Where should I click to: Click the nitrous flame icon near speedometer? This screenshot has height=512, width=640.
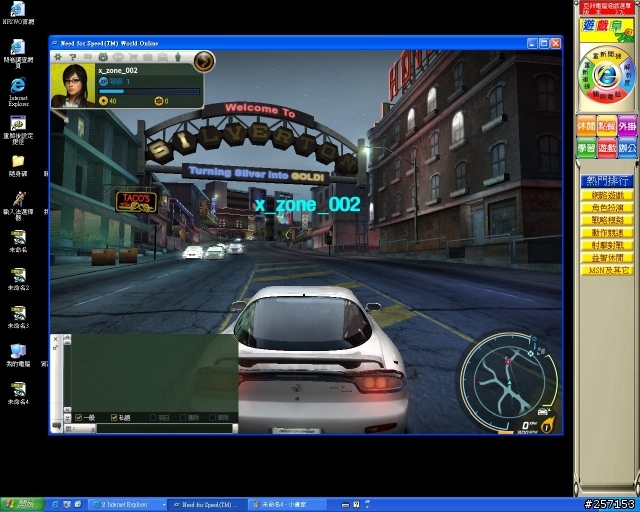point(547,425)
